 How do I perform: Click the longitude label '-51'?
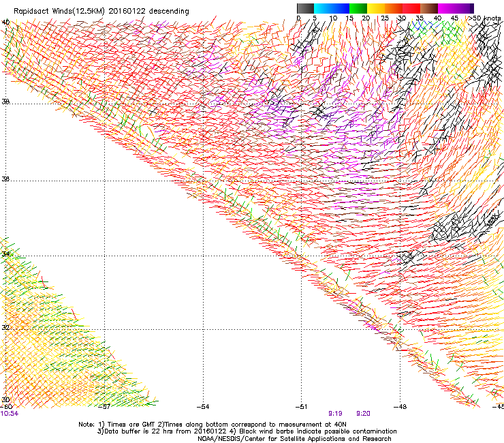(301, 407)
